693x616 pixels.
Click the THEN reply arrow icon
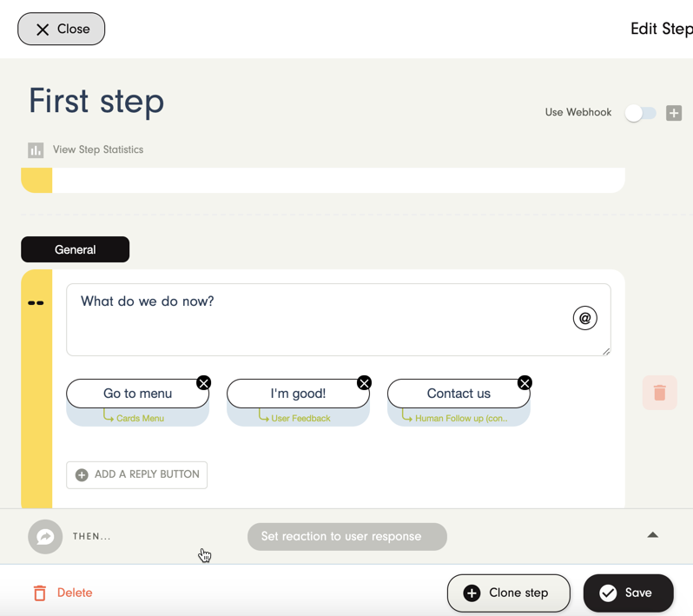(45, 536)
